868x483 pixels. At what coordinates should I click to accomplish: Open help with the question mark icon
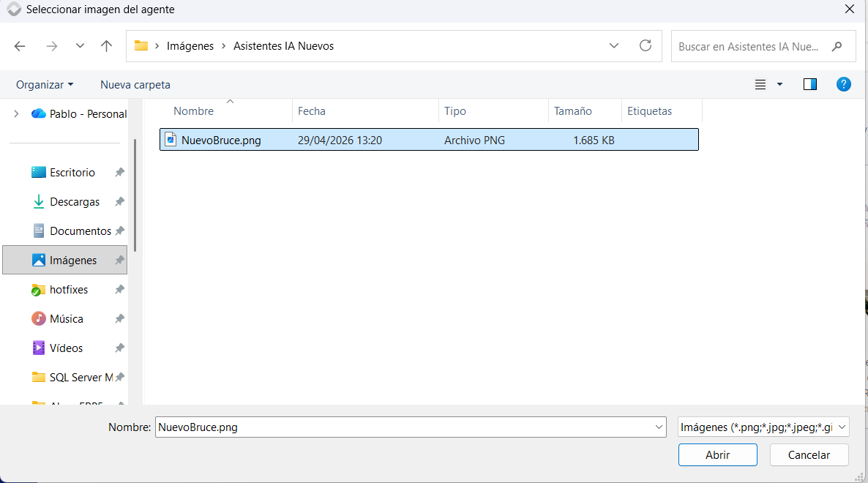click(x=843, y=84)
